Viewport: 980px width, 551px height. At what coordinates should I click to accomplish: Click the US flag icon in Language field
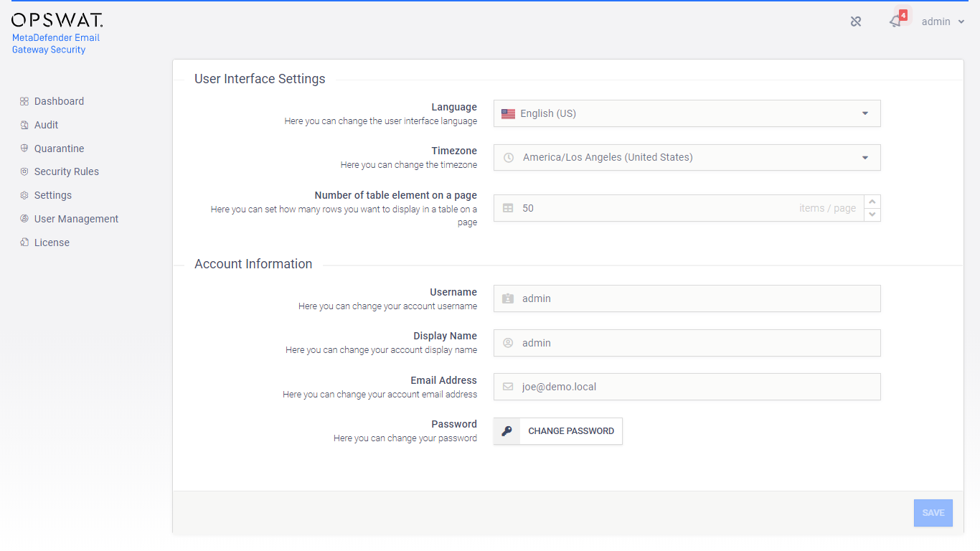pos(508,113)
